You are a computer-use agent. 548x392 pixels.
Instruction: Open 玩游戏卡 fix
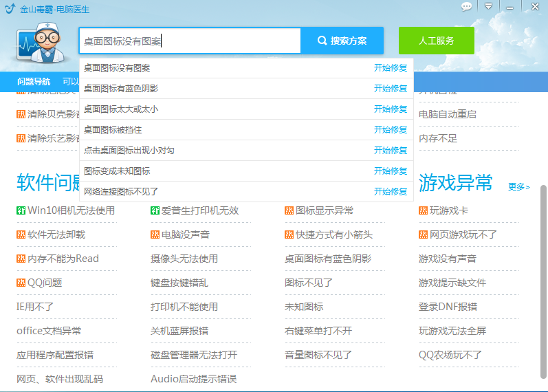tap(449, 210)
